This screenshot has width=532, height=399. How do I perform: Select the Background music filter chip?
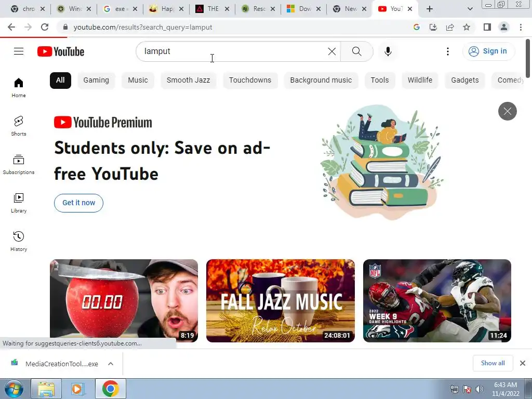click(x=321, y=81)
